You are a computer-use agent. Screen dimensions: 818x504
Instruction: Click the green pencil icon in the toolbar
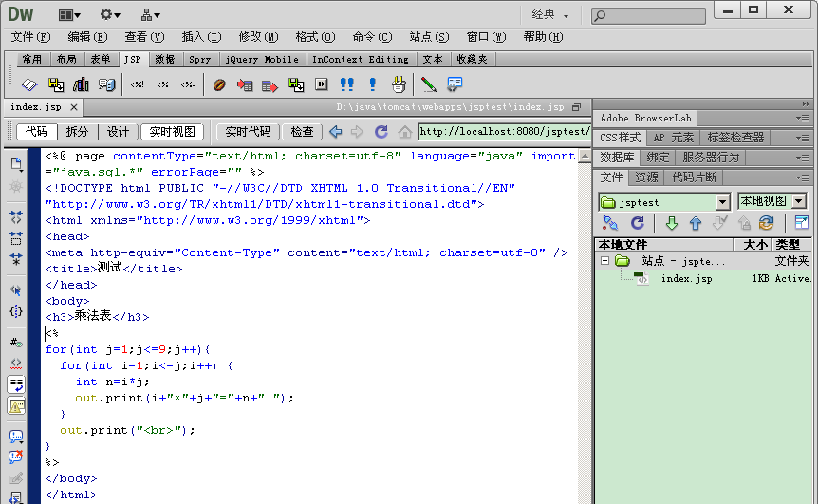(x=429, y=84)
